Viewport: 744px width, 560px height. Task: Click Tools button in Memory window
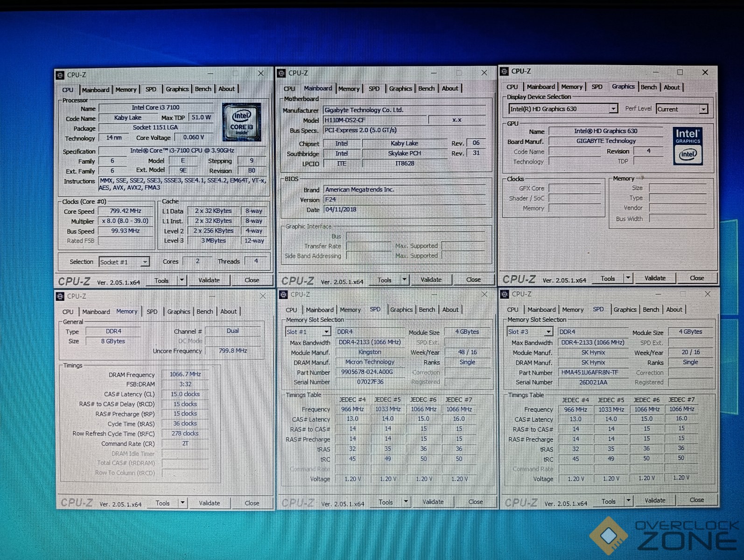(163, 503)
